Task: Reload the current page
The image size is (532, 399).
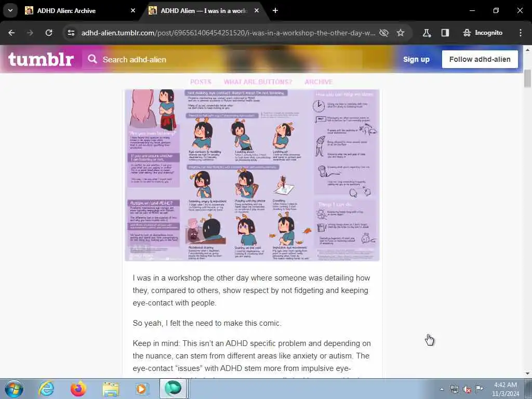Action: pos(49,33)
